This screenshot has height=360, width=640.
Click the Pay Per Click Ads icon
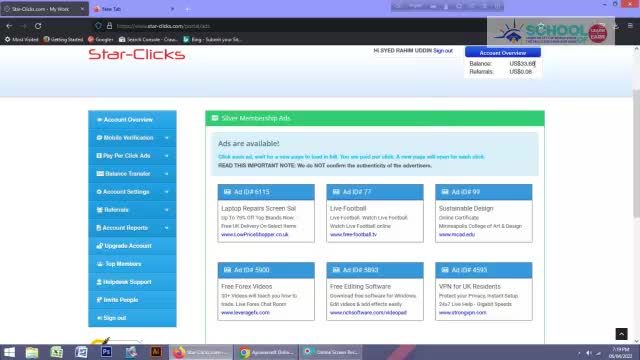pyautogui.click(x=99, y=156)
